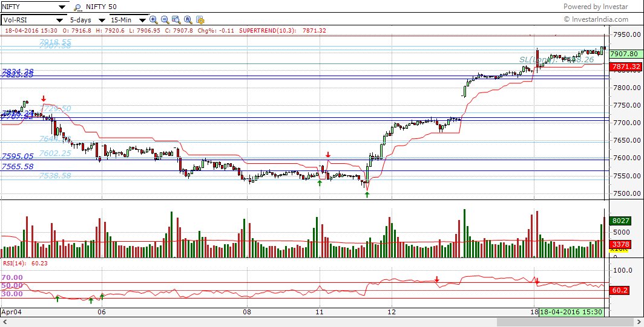Click the 7565.58 support level label
The width and height of the screenshot is (644, 327).
tap(17, 167)
